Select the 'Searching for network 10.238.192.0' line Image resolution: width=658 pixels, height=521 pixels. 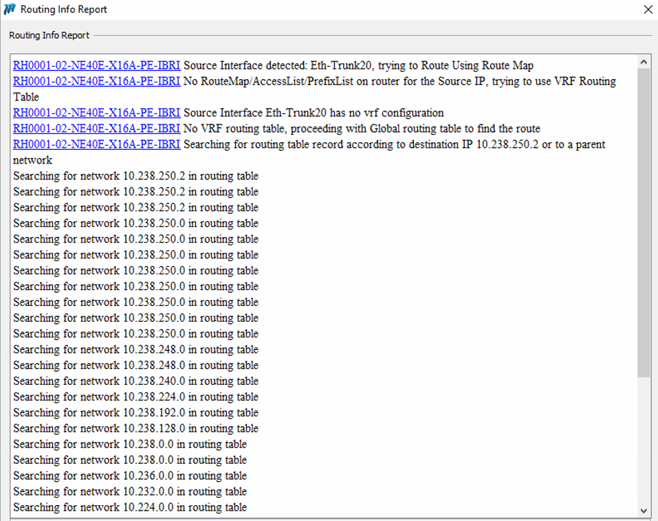coord(135,413)
